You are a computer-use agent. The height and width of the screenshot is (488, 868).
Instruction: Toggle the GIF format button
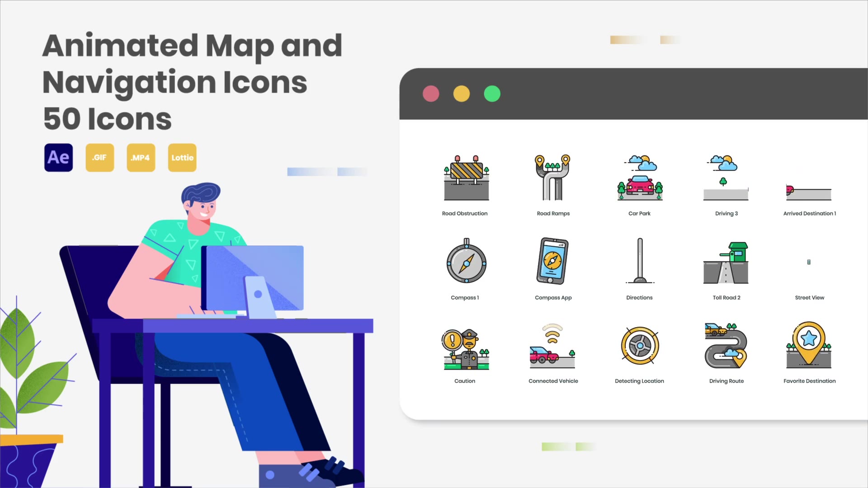pos(99,157)
